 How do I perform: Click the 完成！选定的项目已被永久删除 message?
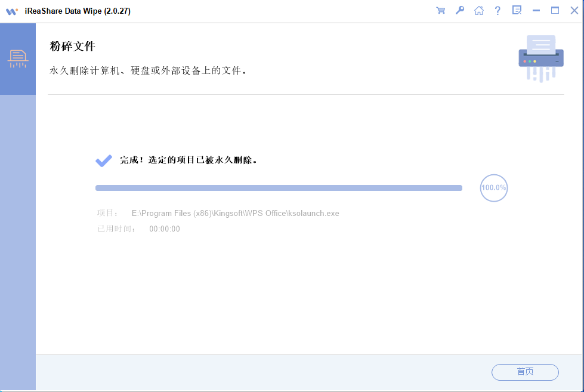[x=189, y=160]
